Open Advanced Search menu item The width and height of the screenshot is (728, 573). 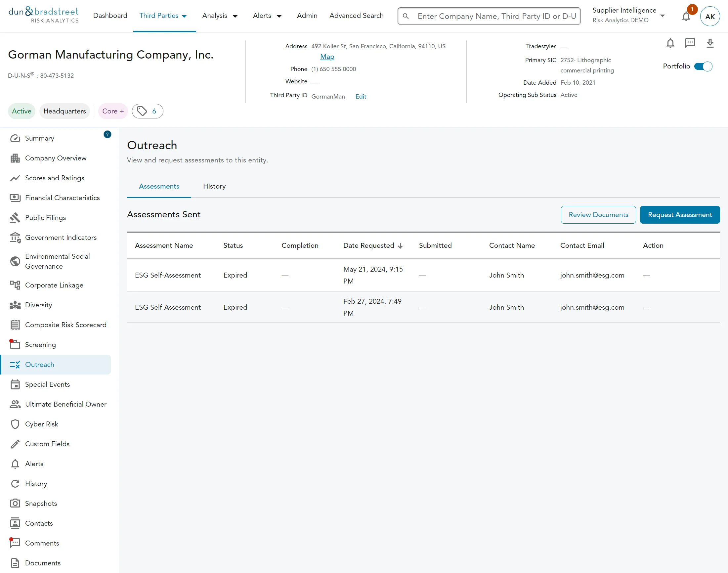coord(356,16)
